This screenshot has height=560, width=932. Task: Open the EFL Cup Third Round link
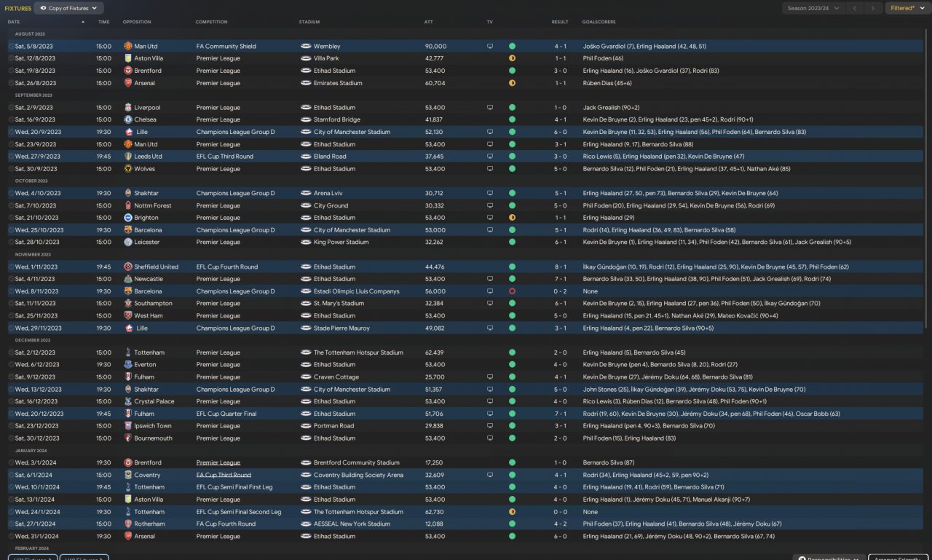pyautogui.click(x=225, y=157)
